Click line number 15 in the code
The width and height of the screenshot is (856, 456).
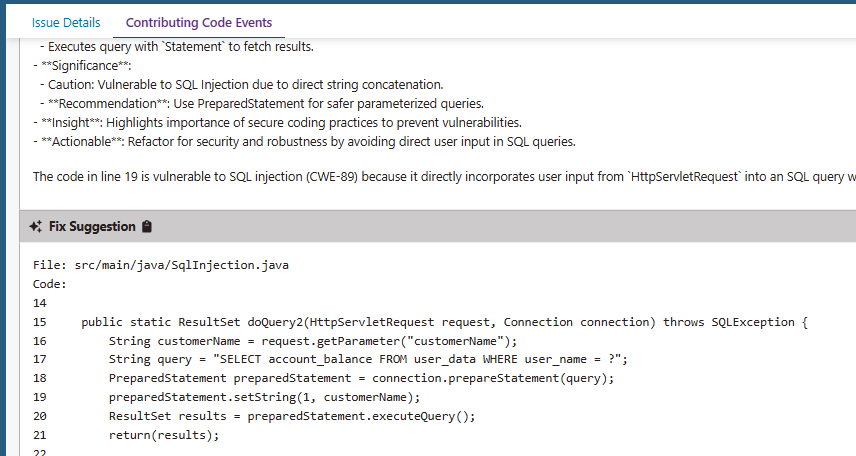coord(40,322)
